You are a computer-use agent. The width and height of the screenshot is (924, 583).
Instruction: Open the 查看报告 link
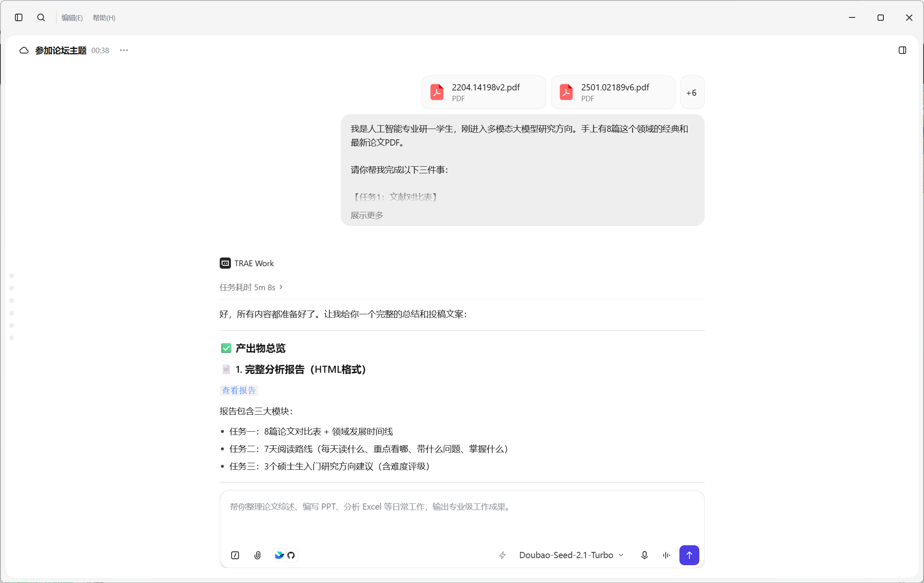[239, 390]
